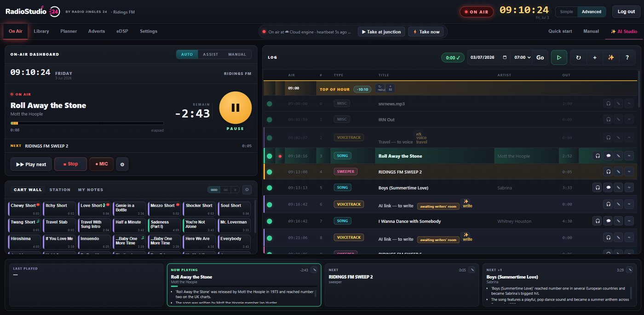The width and height of the screenshot is (644, 315).
Task: Select Advanced view mode
Action: tap(592, 11)
